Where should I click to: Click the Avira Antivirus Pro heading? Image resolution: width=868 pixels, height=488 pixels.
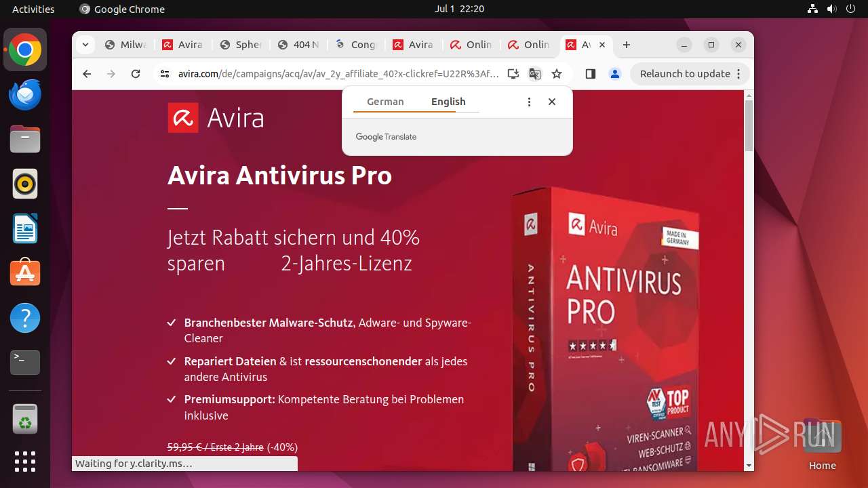click(279, 176)
